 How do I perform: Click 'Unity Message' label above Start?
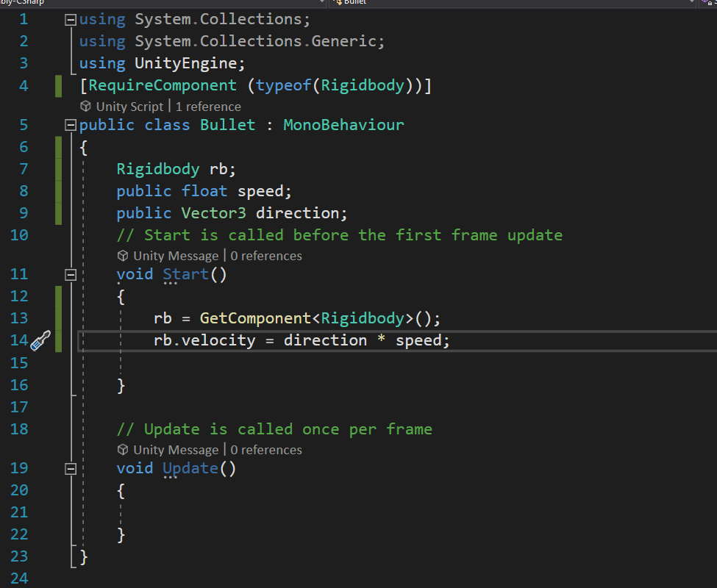[x=176, y=257]
